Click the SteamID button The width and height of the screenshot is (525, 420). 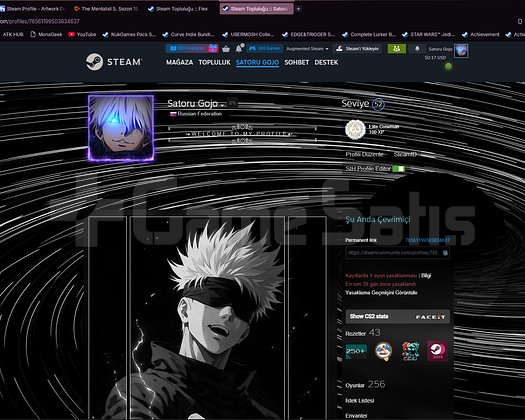(x=405, y=154)
